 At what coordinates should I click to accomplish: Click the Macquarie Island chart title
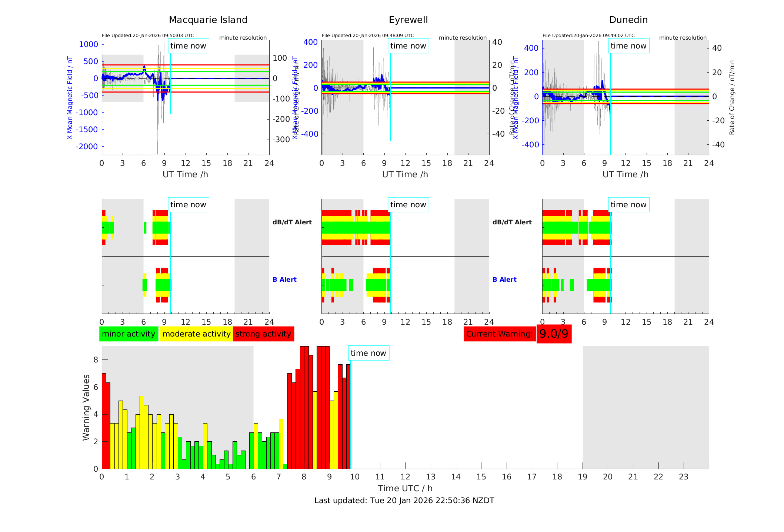point(208,20)
